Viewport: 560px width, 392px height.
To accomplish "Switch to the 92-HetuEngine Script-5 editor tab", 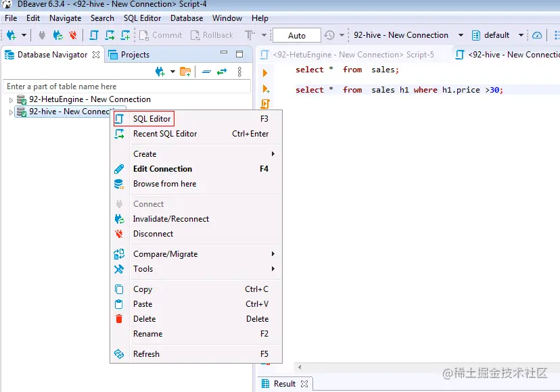I will pos(348,55).
